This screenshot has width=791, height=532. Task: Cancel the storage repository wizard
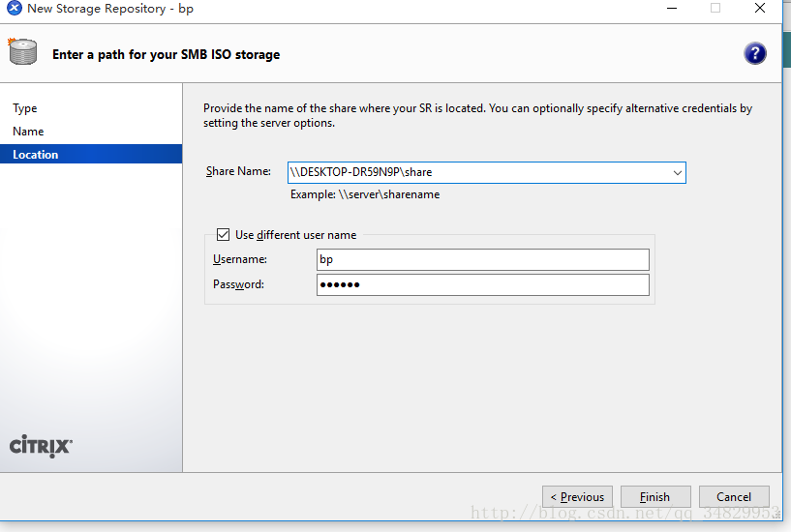pos(734,496)
